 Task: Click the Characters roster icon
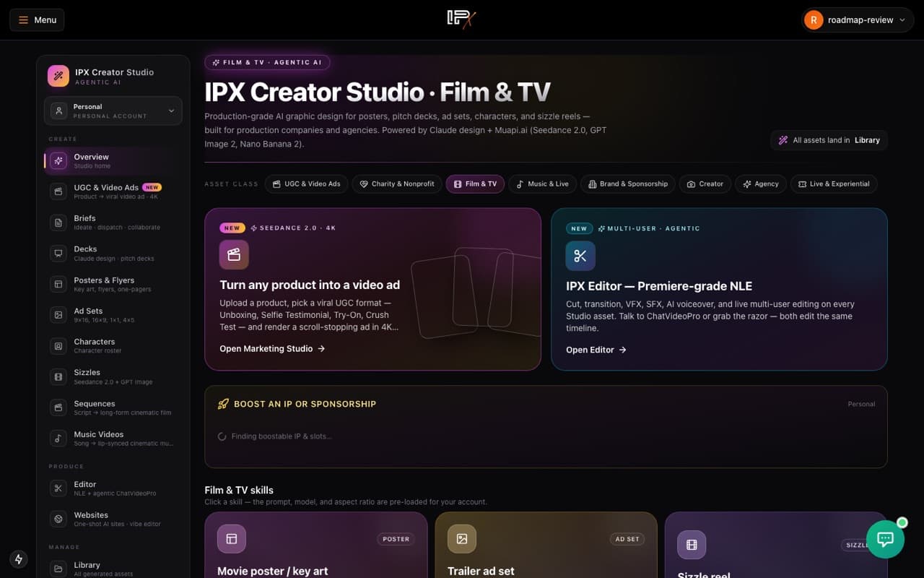point(58,346)
